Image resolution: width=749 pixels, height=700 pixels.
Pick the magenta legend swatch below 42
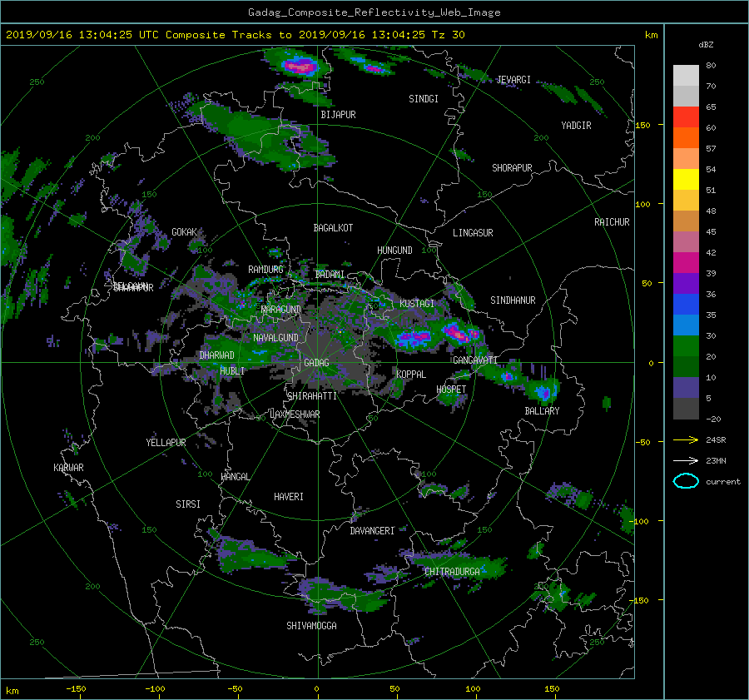pyautogui.click(x=686, y=262)
